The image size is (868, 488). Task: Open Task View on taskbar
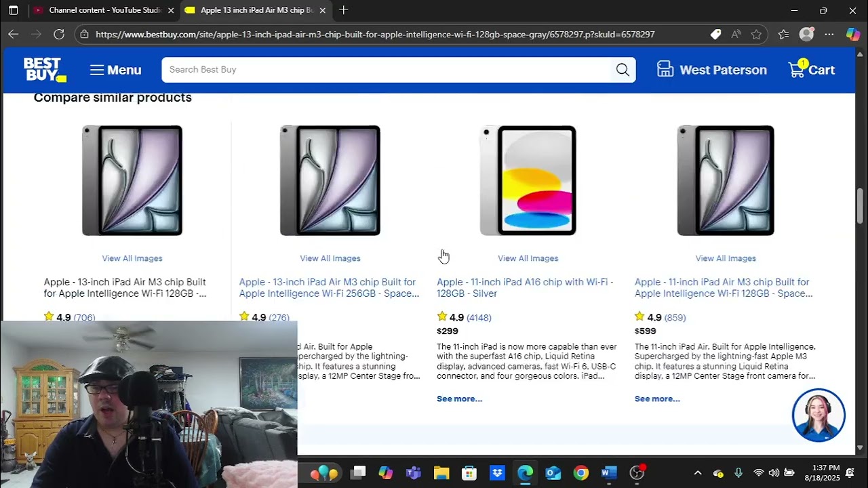359,472
